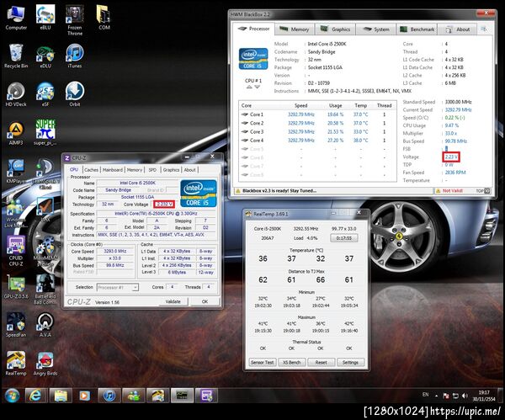The height and width of the screenshot is (420, 505).
Task: Open the eBLU desktop shortcut
Action: (x=45, y=18)
